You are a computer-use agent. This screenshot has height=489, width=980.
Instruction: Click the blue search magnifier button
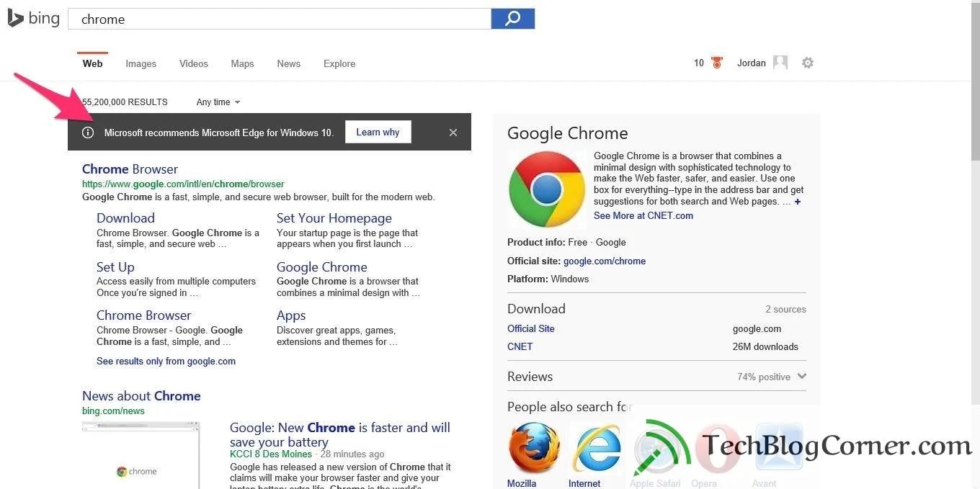click(513, 19)
